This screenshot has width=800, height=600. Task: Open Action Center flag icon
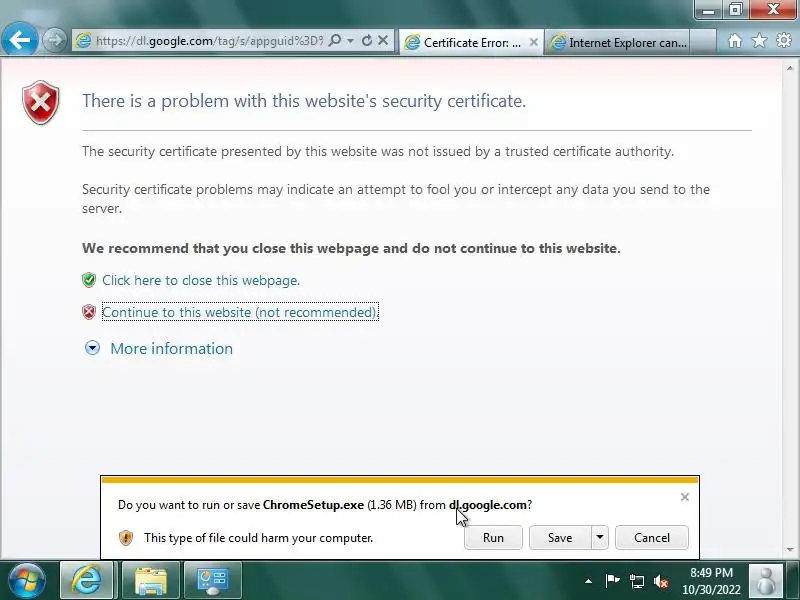coord(612,581)
